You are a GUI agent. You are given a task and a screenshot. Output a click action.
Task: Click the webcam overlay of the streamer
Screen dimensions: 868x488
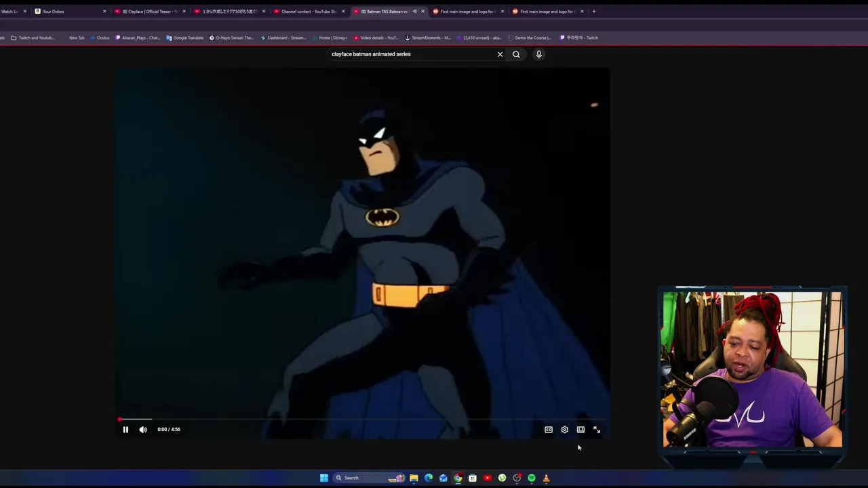pos(753,369)
